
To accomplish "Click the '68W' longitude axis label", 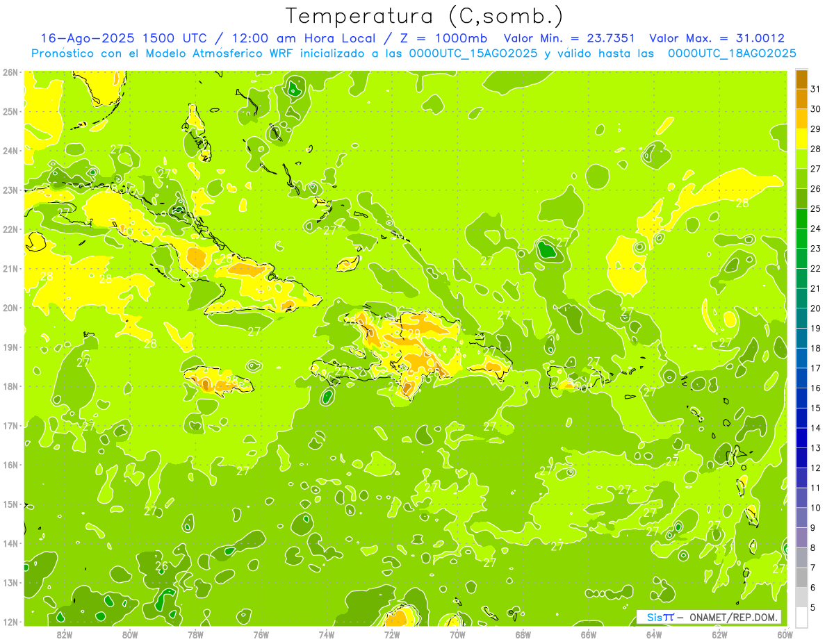I will (x=523, y=634).
